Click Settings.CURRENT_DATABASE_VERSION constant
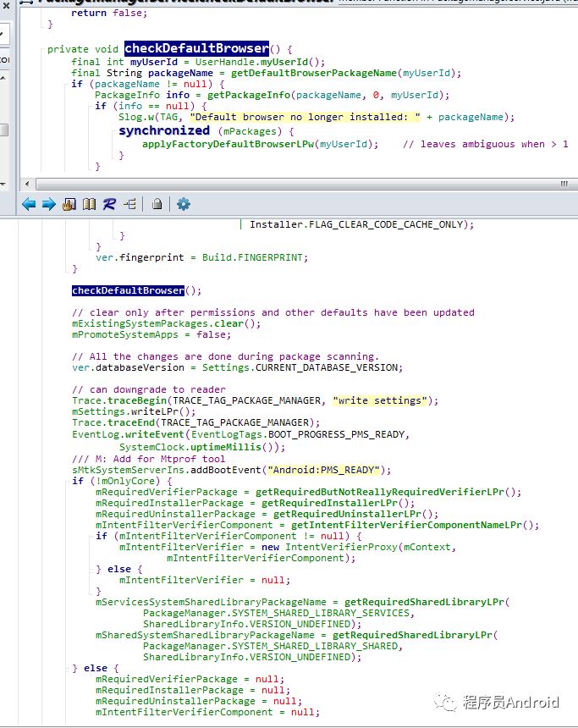The height and width of the screenshot is (728, 578). coord(300,367)
